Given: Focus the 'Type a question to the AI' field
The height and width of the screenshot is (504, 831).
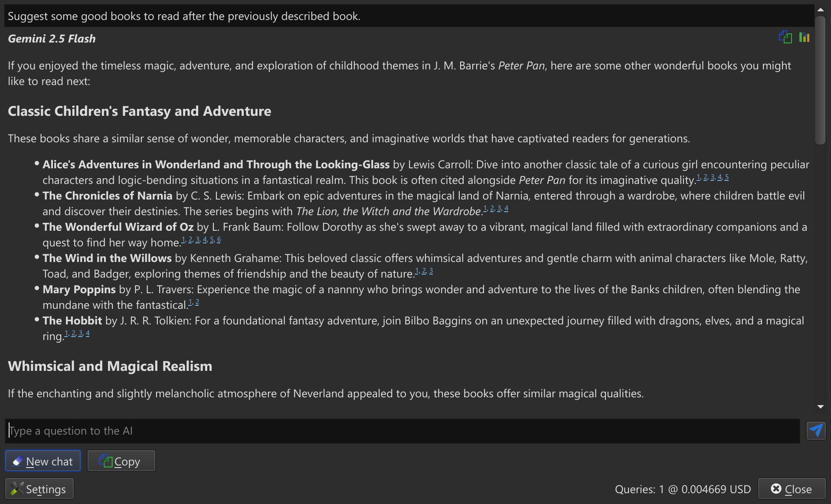Looking at the screenshot, I should [x=402, y=431].
